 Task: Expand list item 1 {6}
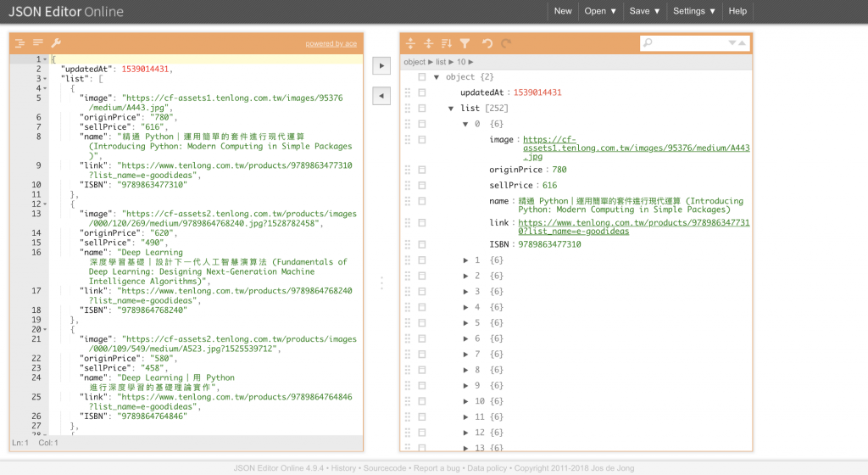tap(465, 260)
